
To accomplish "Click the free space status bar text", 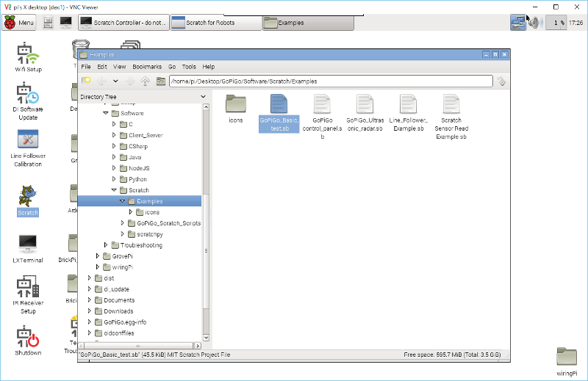I will tap(452, 355).
